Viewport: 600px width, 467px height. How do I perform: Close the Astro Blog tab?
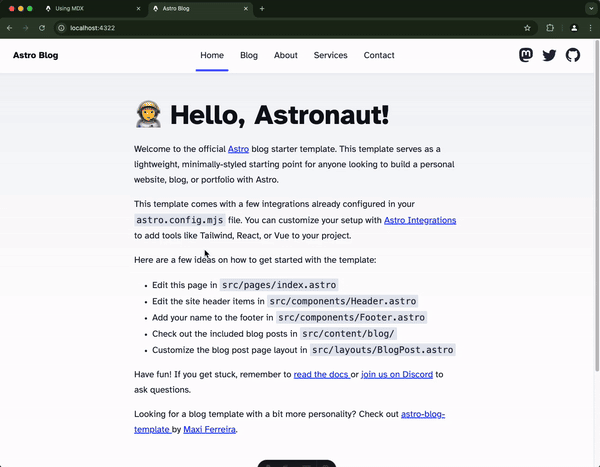pos(246,8)
